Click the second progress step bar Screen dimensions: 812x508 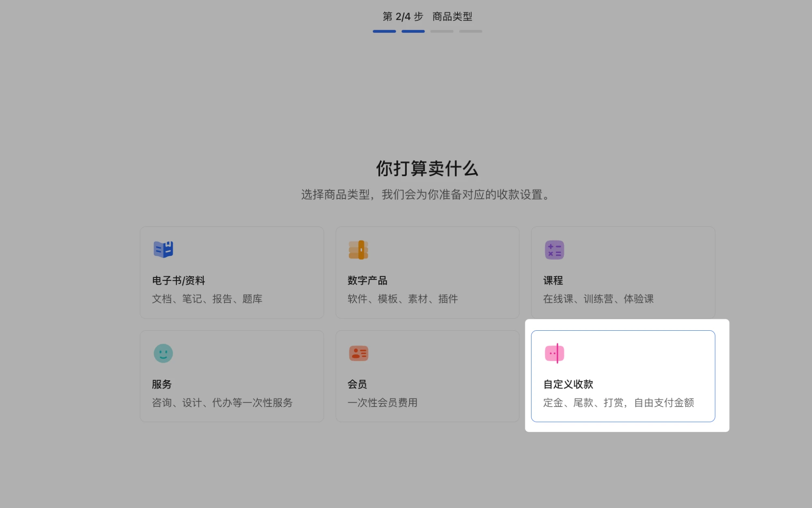[413, 31]
